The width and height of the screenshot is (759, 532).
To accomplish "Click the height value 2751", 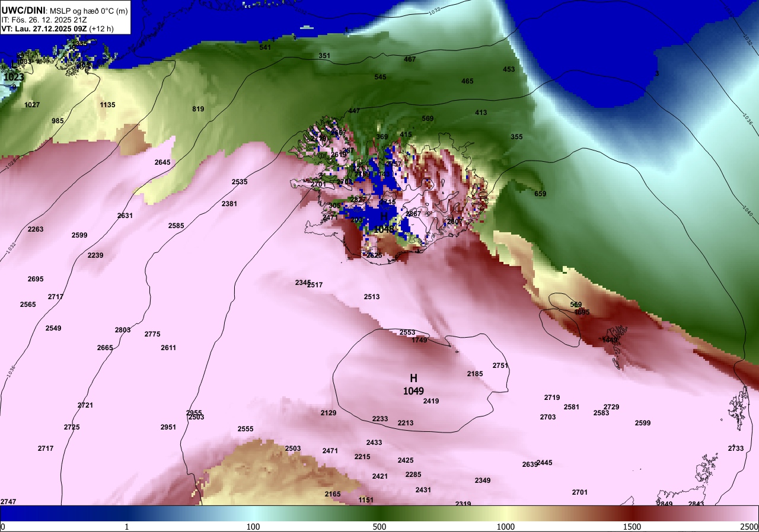I will [500, 366].
